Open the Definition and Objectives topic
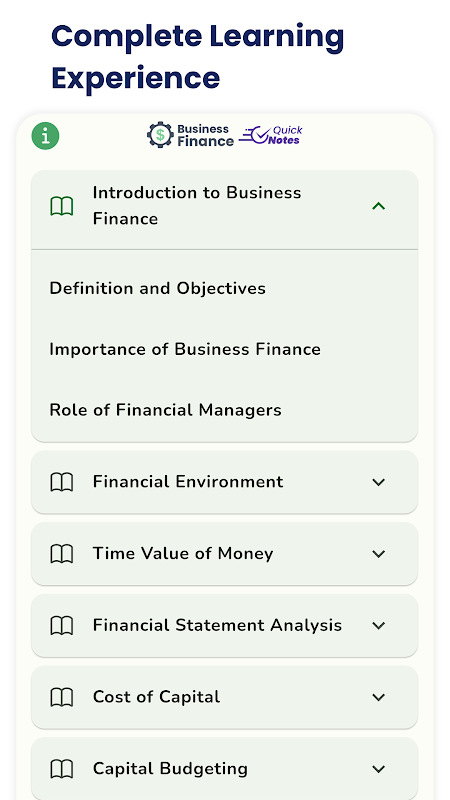This screenshot has height=800, width=450. [x=158, y=288]
